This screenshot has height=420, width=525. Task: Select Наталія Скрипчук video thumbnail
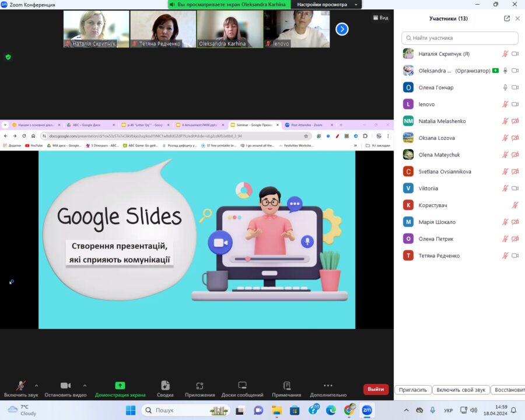(96, 29)
